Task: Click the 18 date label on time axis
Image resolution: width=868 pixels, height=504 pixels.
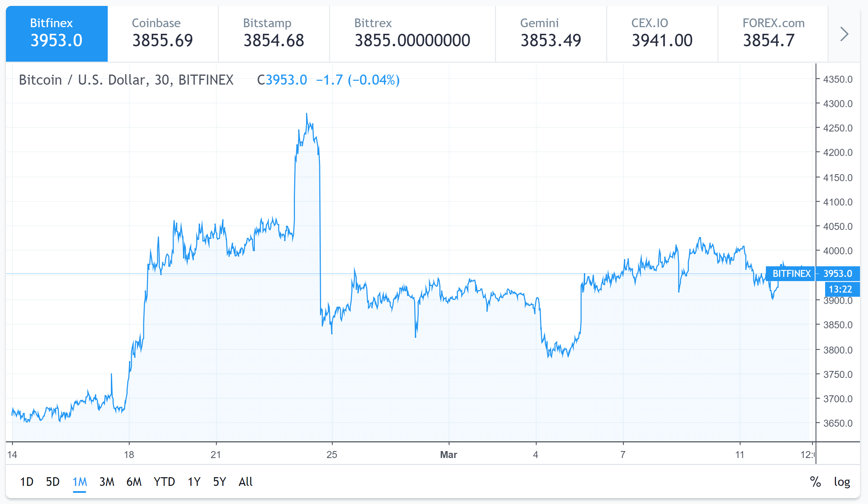Action: pyautogui.click(x=129, y=455)
